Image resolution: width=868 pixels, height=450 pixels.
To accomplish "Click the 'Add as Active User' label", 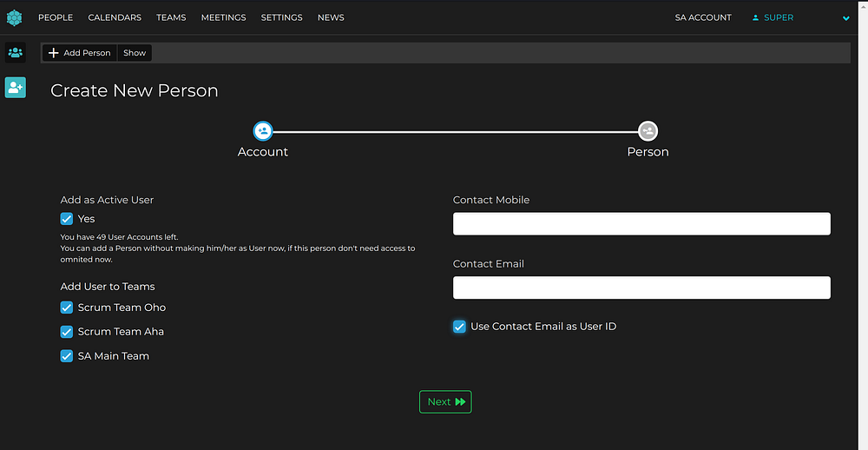I will tap(107, 200).
